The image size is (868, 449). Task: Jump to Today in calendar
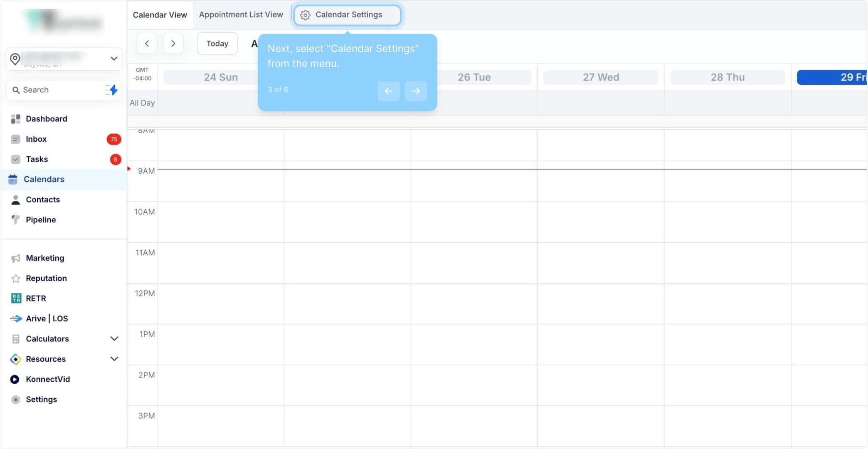[x=217, y=44]
